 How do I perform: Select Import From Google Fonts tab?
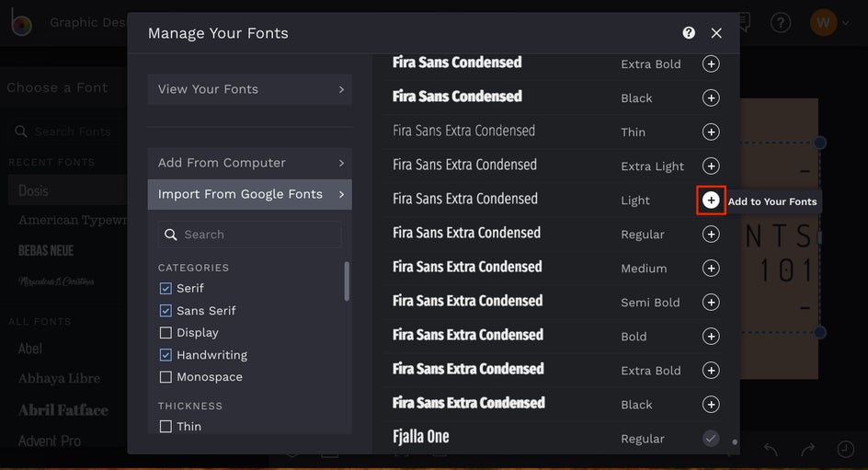coord(249,194)
